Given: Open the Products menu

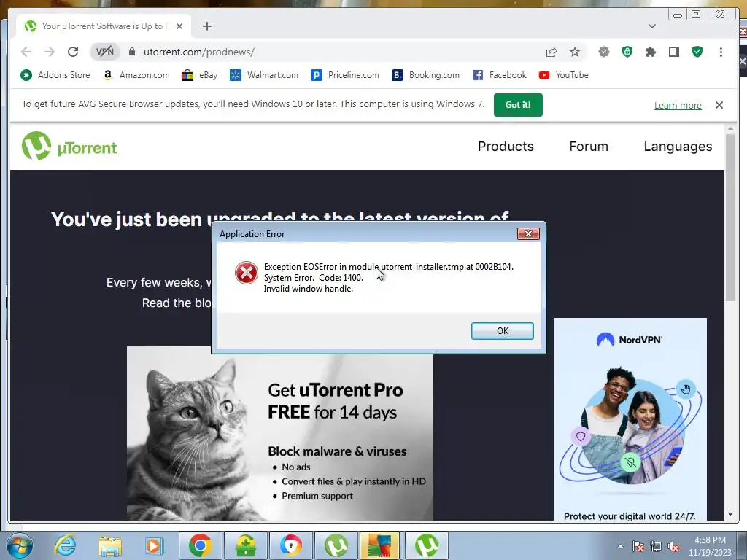Looking at the screenshot, I should [x=506, y=146].
